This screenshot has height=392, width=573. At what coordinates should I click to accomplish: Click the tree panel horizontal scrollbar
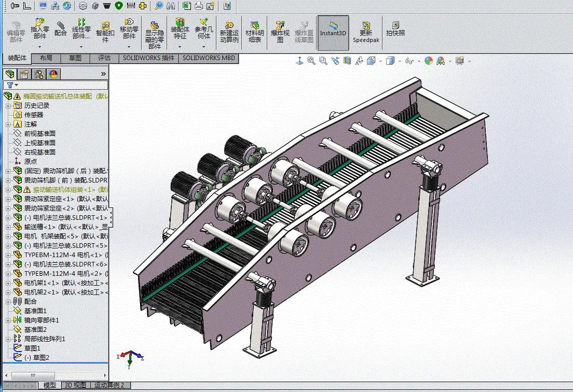[56, 375]
